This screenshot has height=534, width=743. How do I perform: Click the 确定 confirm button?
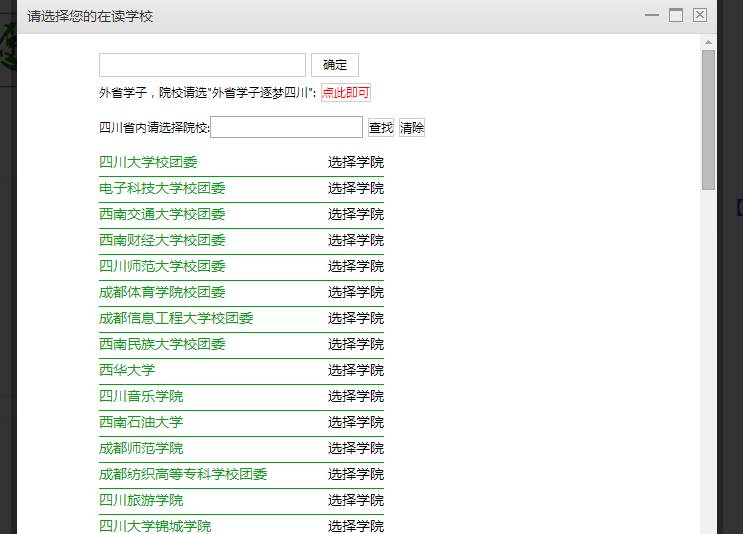[334, 65]
